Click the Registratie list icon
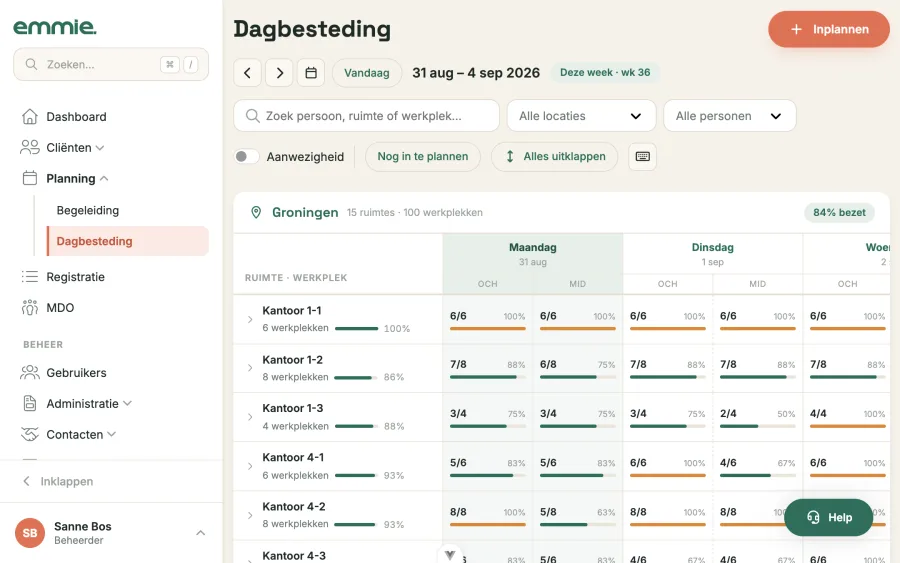The image size is (900, 563). [x=30, y=277]
